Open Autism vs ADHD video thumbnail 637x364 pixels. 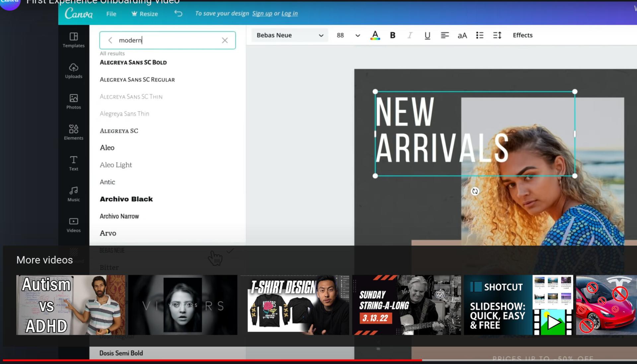coord(71,305)
